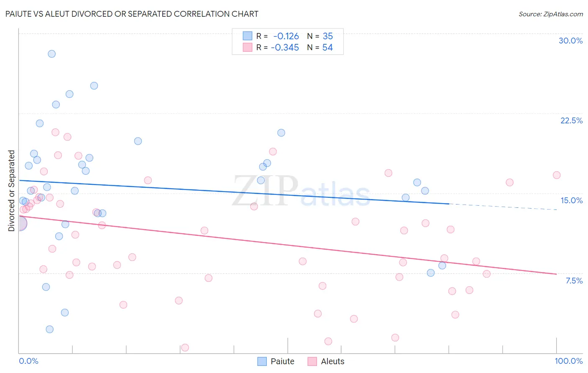
Task: Click the large purple overlapping point at left edge
Action: [x=20, y=223]
